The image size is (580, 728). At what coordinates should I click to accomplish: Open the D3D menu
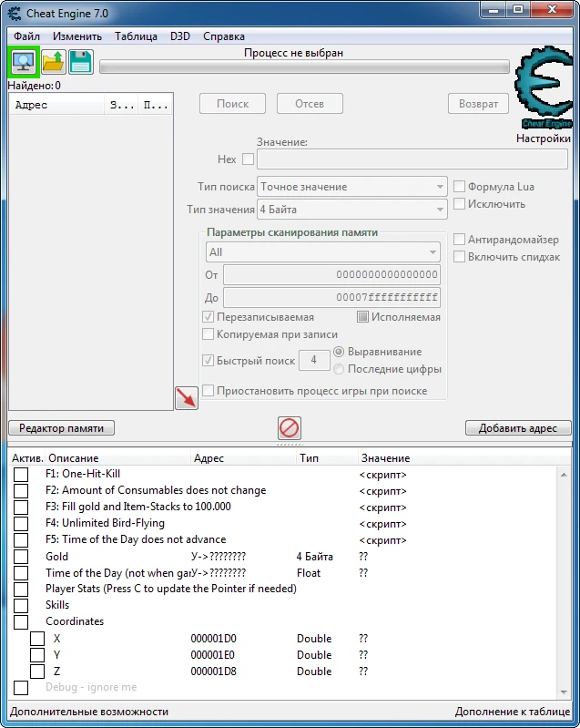pyautogui.click(x=180, y=36)
